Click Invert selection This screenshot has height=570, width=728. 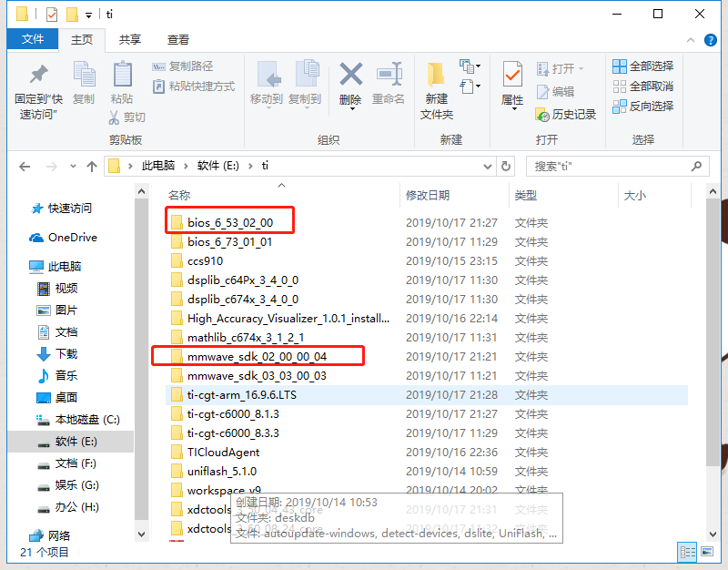[x=643, y=107]
